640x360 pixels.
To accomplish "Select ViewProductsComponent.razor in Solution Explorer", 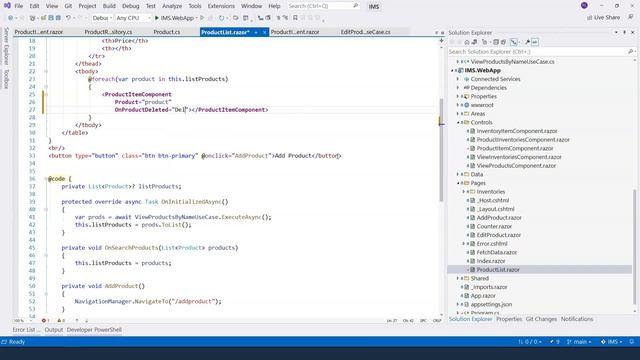I will [x=516, y=166].
